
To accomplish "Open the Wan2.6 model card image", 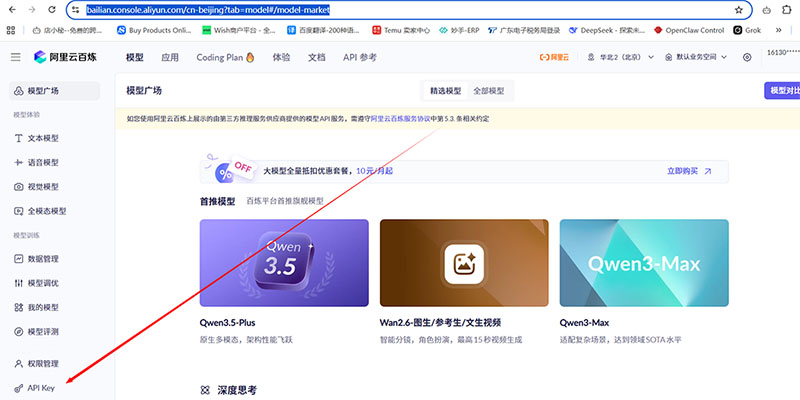I will click(464, 263).
